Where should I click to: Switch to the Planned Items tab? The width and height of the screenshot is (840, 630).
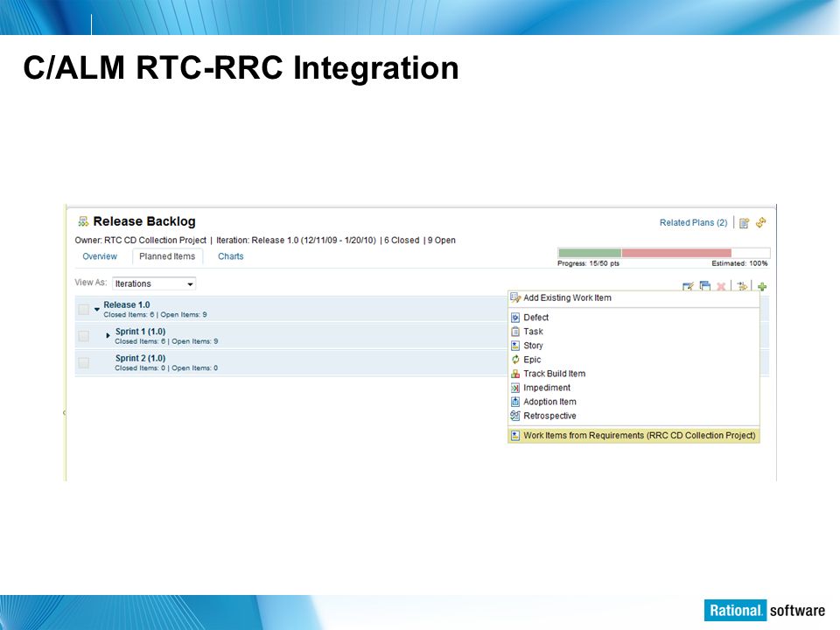click(167, 256)
